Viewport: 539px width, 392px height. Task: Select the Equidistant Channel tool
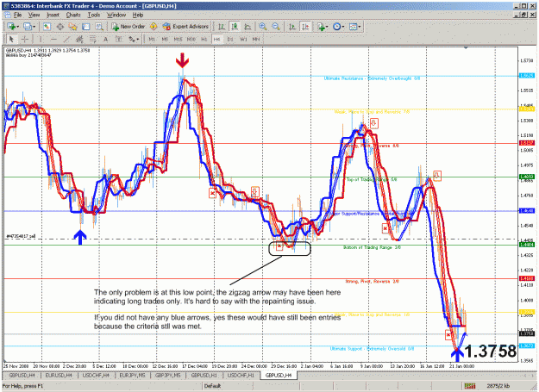79,39
